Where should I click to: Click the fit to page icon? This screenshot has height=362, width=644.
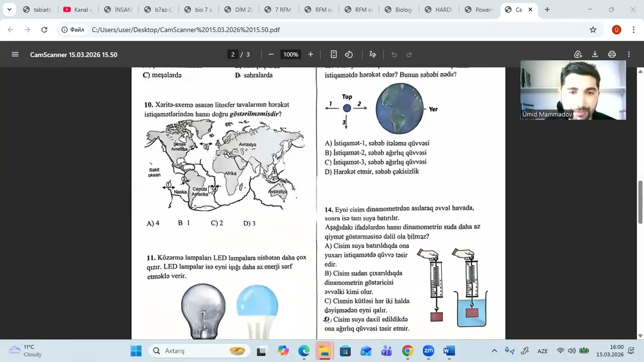(334, 54)
